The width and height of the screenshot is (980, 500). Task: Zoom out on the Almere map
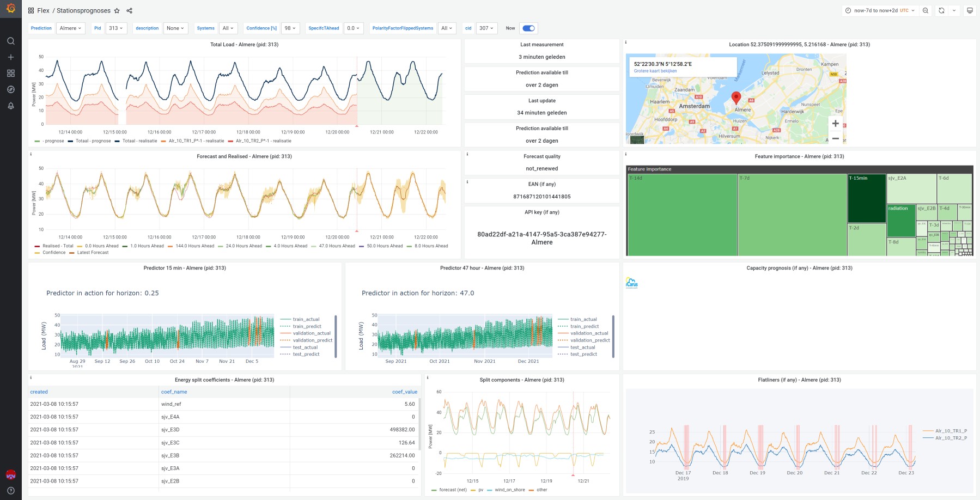836,138
